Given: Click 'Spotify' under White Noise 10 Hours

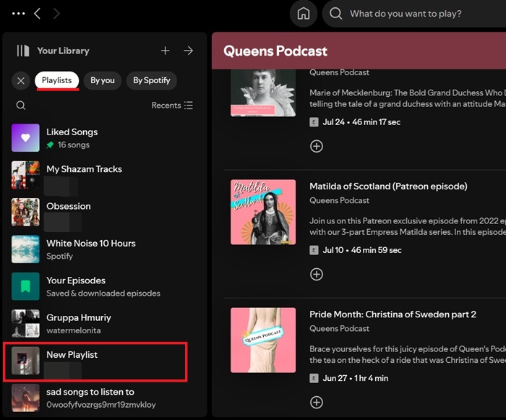Looking at the screenshot, I should point(59,257).
